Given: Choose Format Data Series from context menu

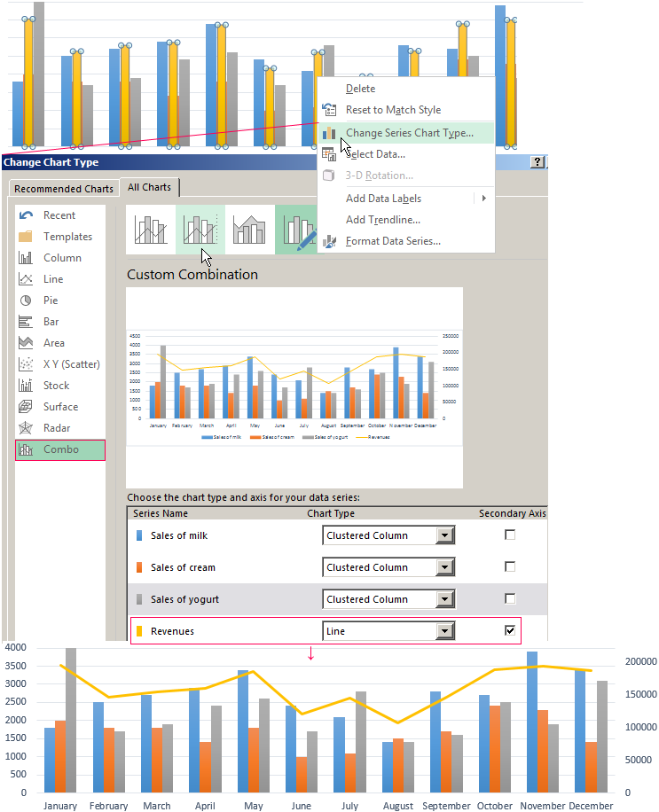Looking at the screenshot, I should click(x=393, y=241).
